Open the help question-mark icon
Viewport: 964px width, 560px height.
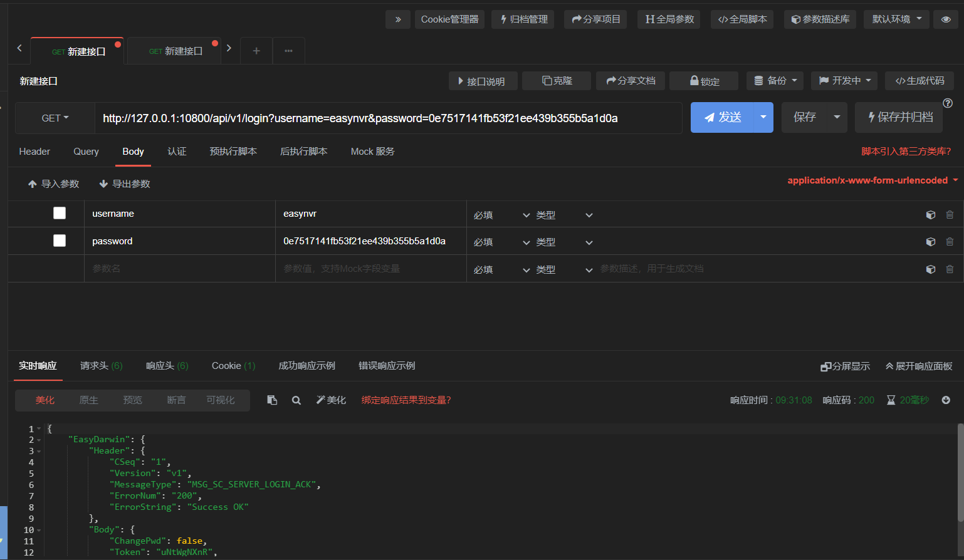(x=948, y=103)
